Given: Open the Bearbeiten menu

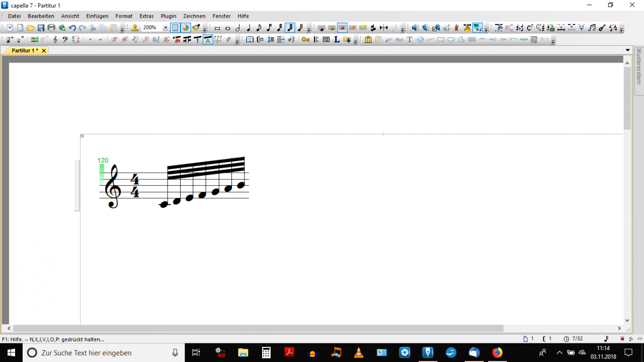Looking at the screenshot, I should point(41,16).
